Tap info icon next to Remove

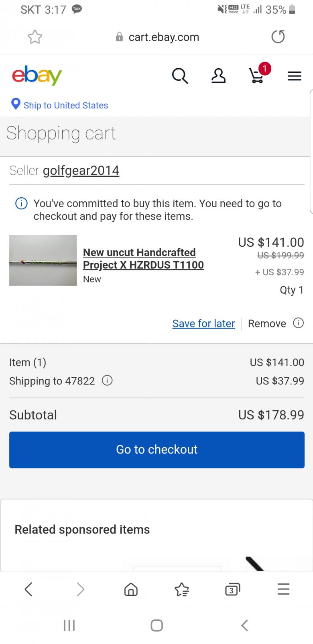pyautogui.click(x=298, y=323)
